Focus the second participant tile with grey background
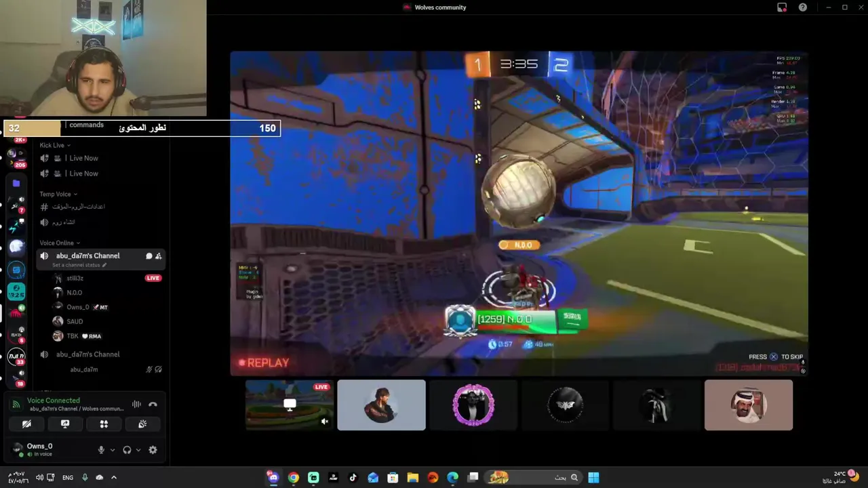Screen dimensions: 868x488 pyautogui.click(x=381, y=405)
